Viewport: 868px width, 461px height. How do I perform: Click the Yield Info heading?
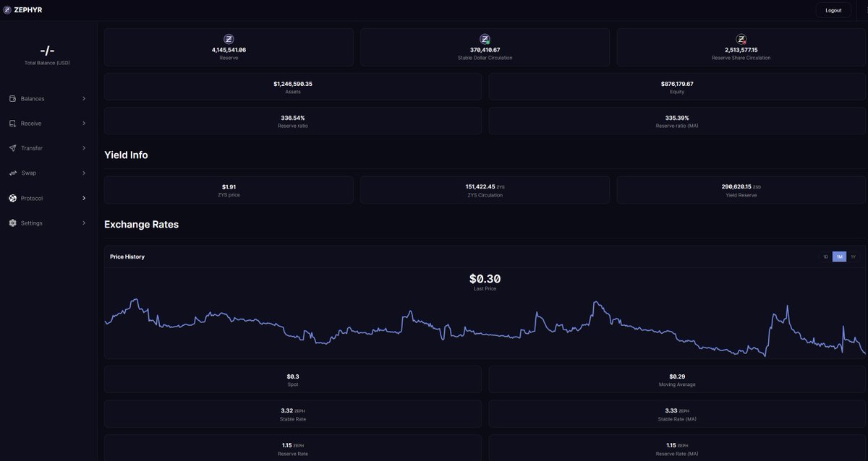(126, 155)
